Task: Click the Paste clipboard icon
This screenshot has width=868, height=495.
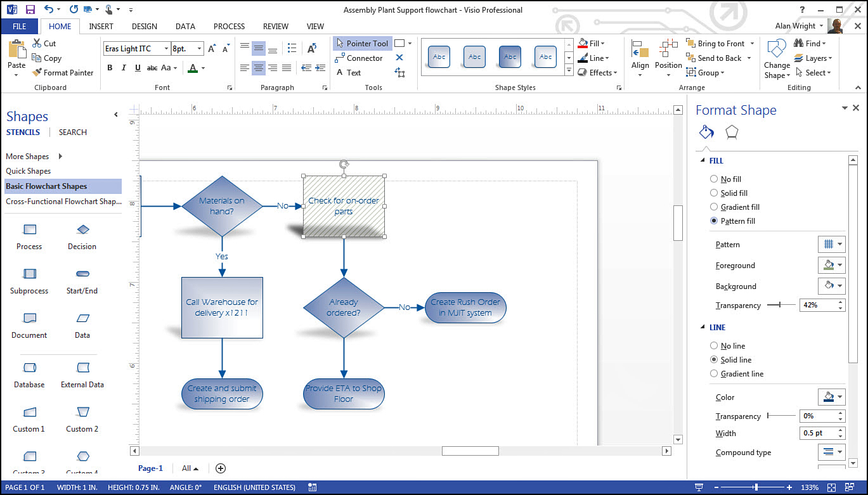Action: (x=16, y=49)
